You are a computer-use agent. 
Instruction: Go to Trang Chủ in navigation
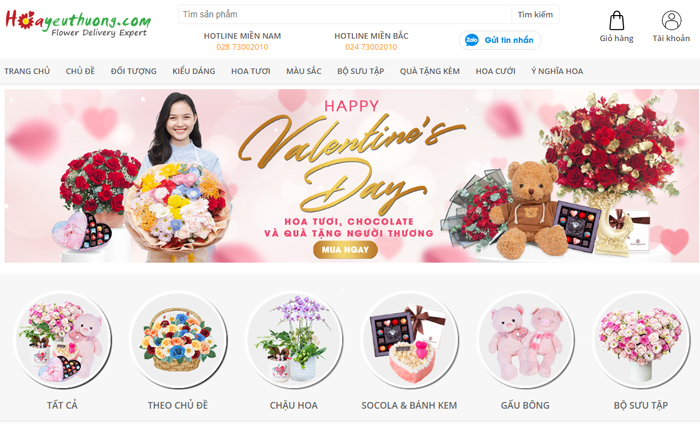(x=27, y=71)
